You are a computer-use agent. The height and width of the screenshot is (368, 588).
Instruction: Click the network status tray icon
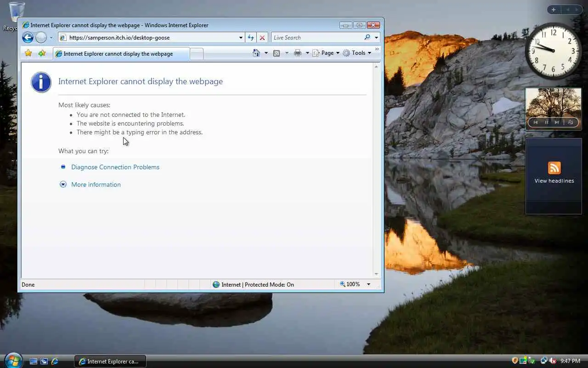coord(544,361)
